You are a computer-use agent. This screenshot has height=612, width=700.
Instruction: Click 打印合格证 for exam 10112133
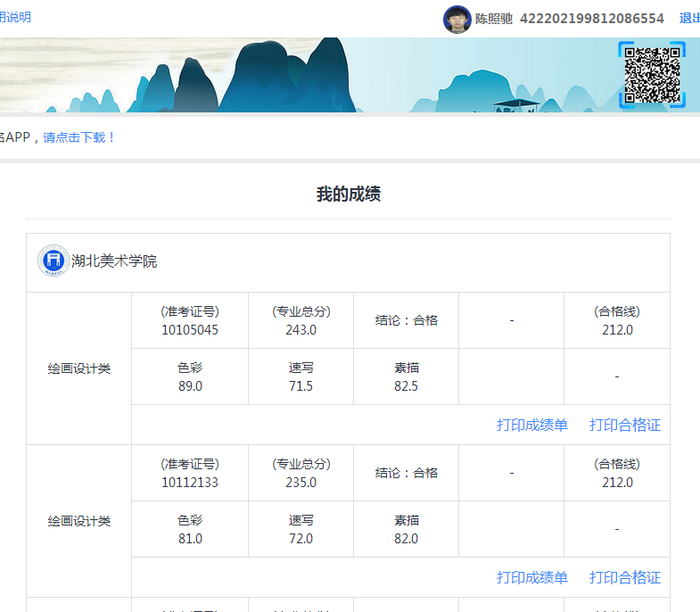pos(625,577)
